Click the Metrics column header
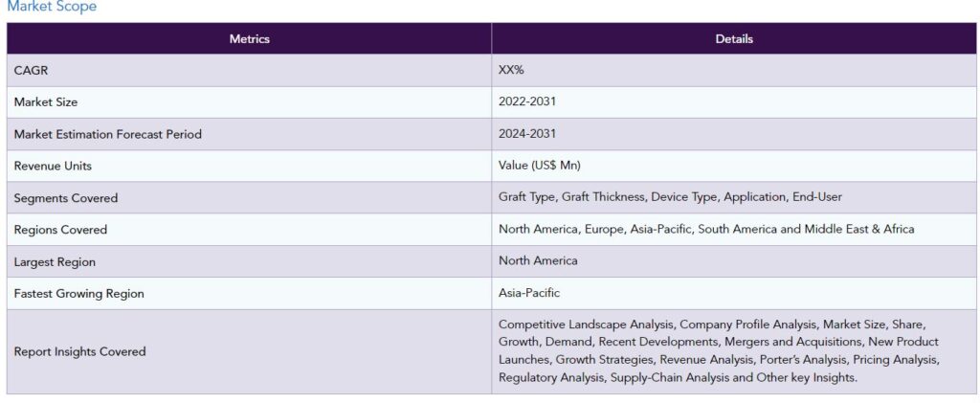 pos(249,39)
